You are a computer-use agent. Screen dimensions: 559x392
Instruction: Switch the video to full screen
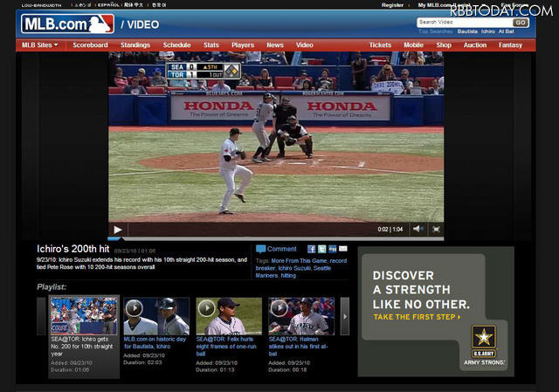(x=436, y=229)
